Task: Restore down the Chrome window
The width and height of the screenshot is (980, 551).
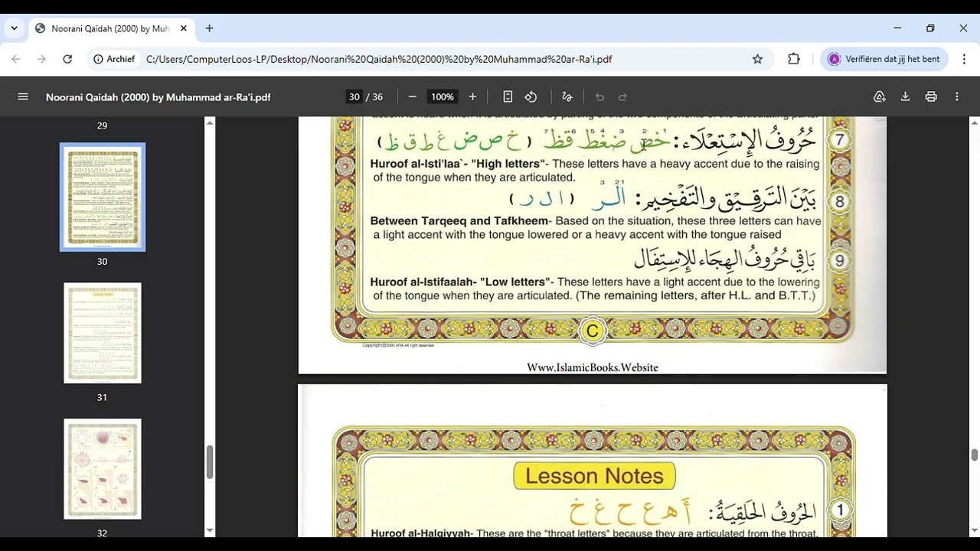Action: click(x=930, y=28)
